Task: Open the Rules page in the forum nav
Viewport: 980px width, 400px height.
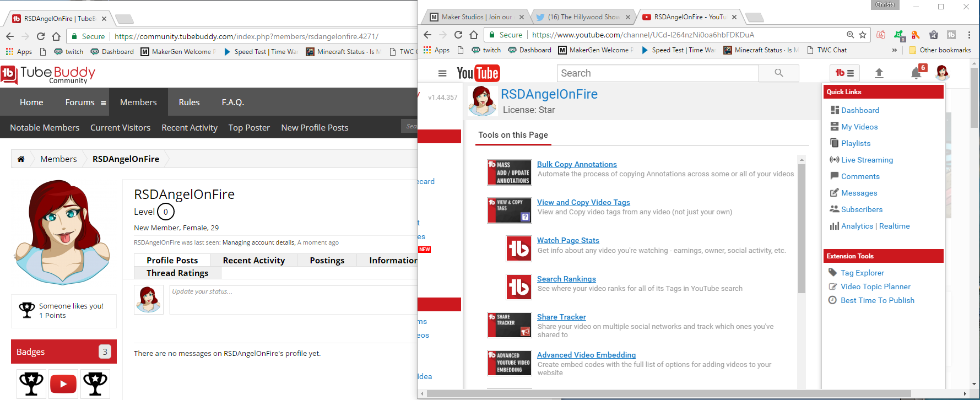Action: pyautogui.click(x=189, y=102)
